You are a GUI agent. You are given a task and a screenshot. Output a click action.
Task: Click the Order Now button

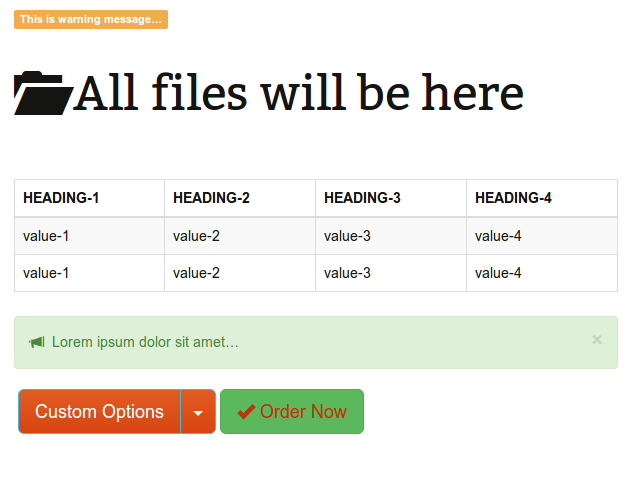292,412
